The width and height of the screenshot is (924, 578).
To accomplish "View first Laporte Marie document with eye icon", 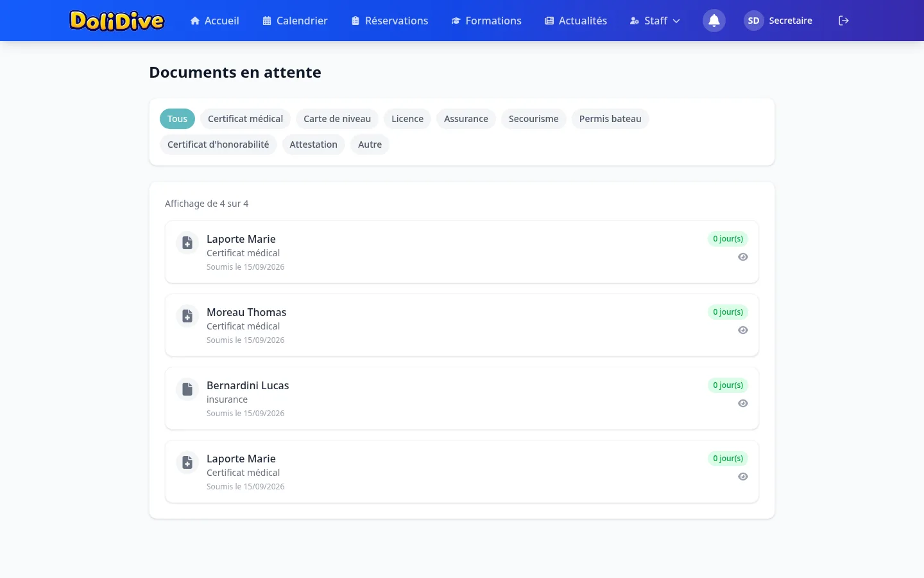I will click(x=743, y=257).
